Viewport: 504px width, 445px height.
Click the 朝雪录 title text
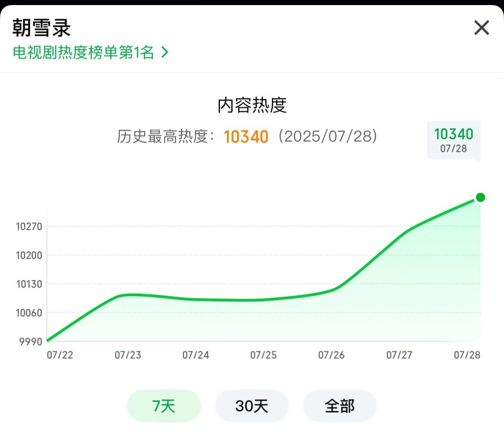click(41, 28)
